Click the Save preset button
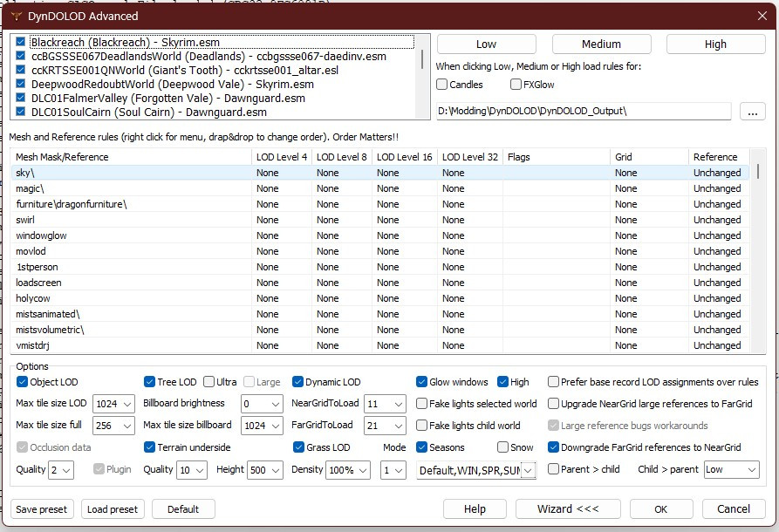Screen dimensions: 779x532 click(x=42, y=509)
